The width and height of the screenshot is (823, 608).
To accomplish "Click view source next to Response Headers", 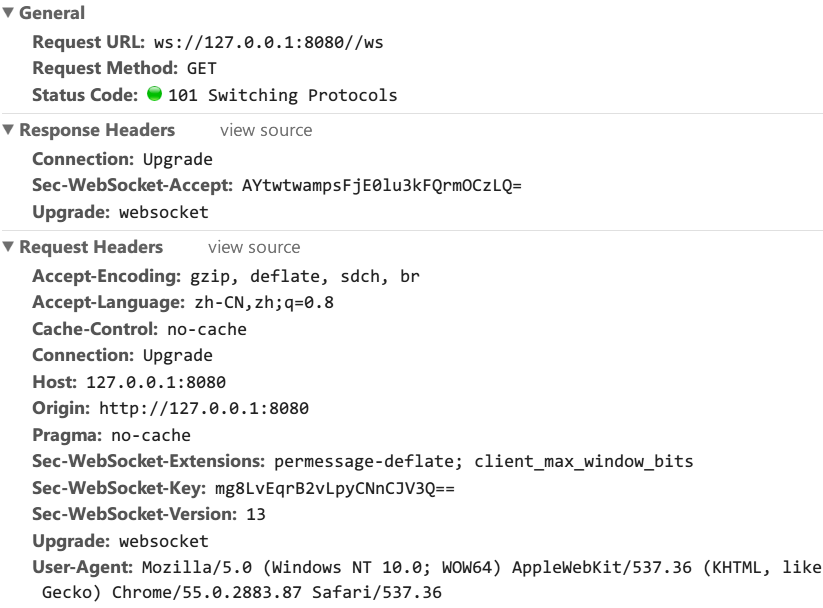I will (x=265, y=130).
